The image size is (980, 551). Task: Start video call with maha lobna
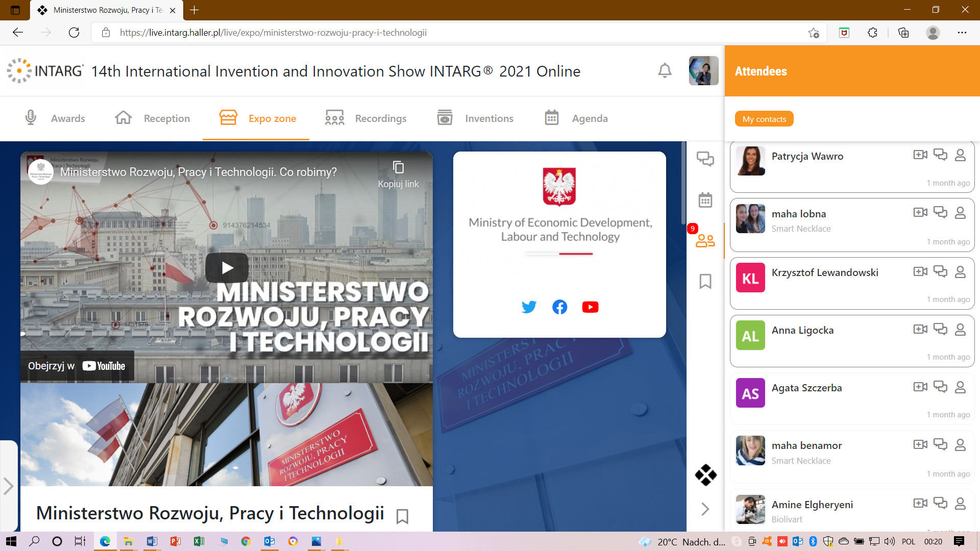click(x=920, y=212)
